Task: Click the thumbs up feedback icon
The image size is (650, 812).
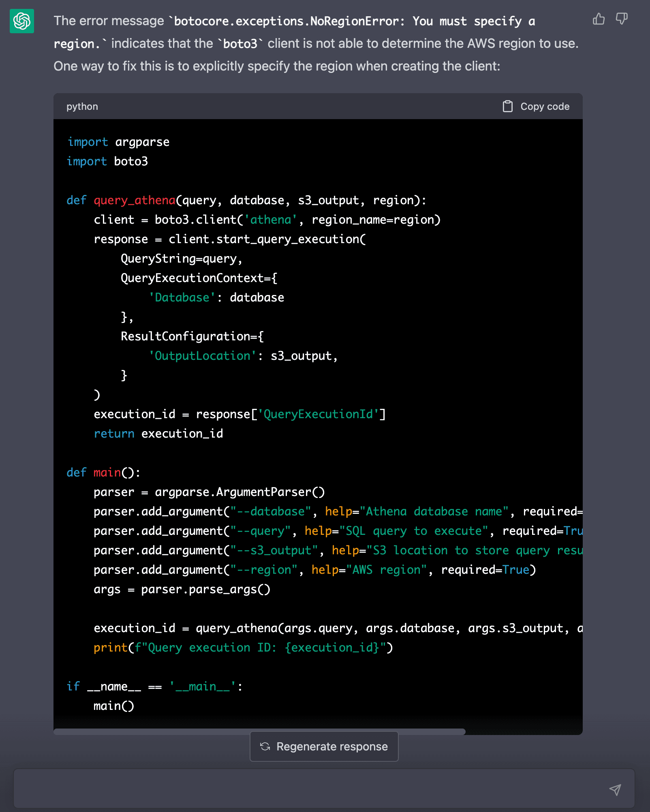Action: click(599, 19)
